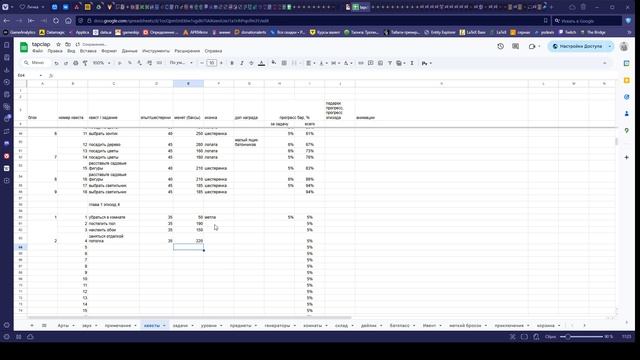
Task: Click the font size field
Action: [211, 63]
